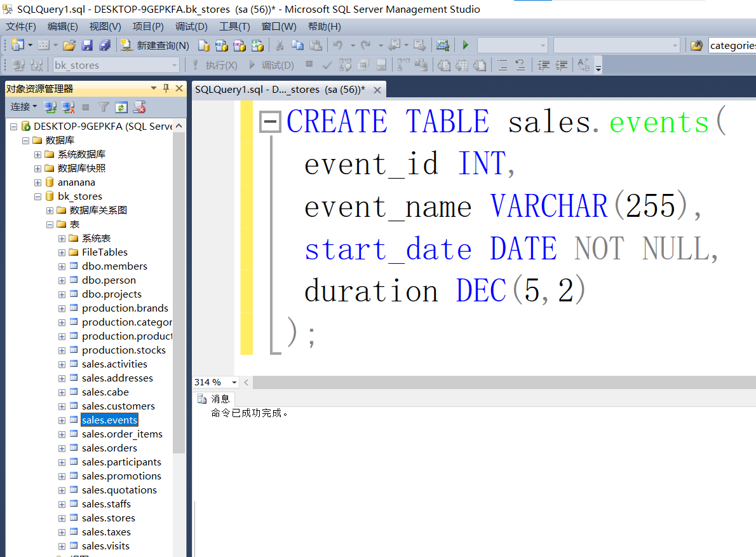Click the Cancel Executing Query stop icon
The height and width of the screenshot is (557, 756).
point(309,64)
